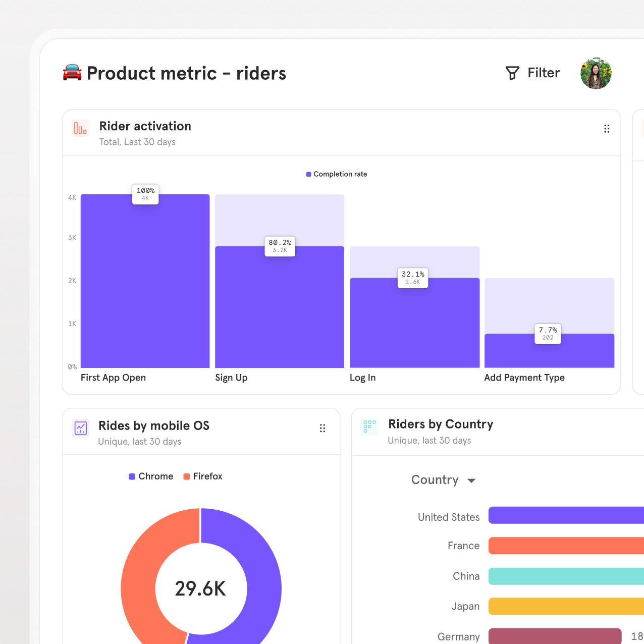Open Rider activation card options menu
Viewport: 644px width, 644px height.
tap(607, 129)
